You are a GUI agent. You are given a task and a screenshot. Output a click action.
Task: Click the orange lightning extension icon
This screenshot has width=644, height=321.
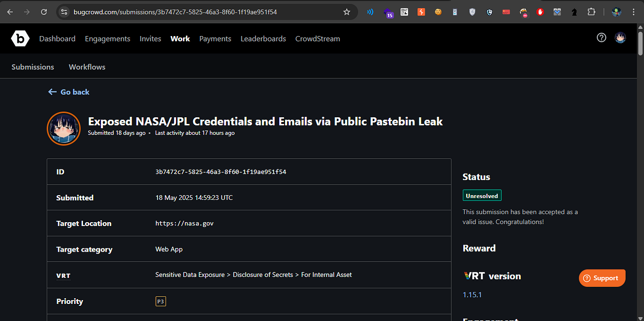click(x=421, y=12)
